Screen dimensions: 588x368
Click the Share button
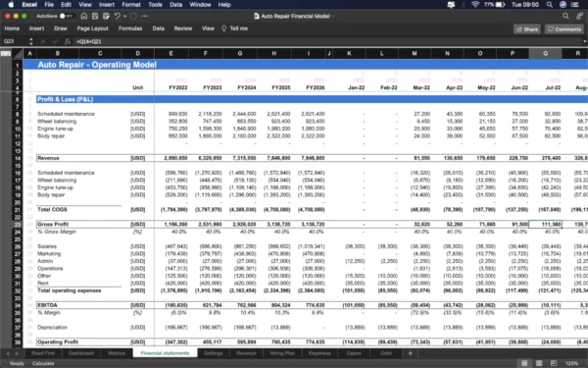click(527, 28)
